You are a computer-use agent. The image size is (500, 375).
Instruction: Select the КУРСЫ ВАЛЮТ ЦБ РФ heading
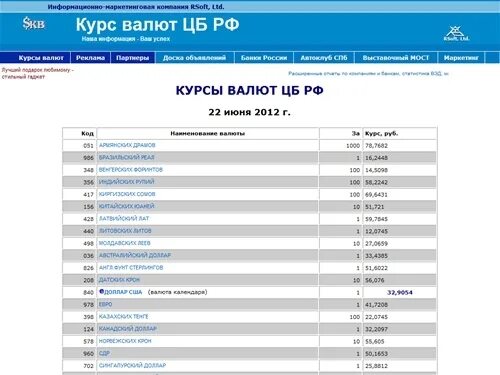249,90
